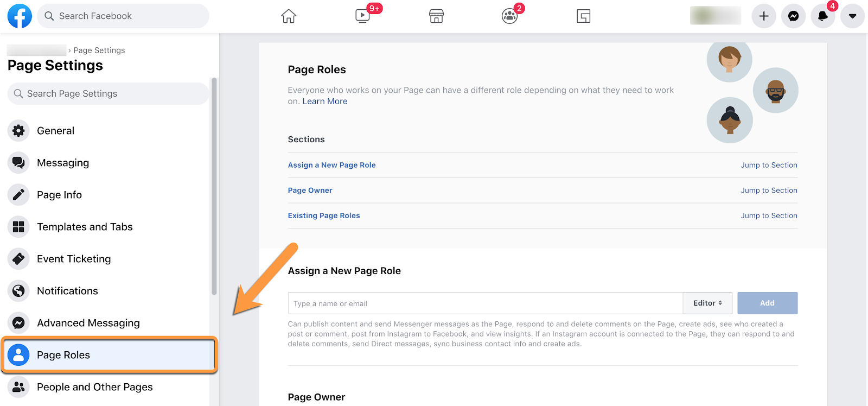Click the sidebar scrollbar
This screenshot has height=406, width=868.
(214, 186)
